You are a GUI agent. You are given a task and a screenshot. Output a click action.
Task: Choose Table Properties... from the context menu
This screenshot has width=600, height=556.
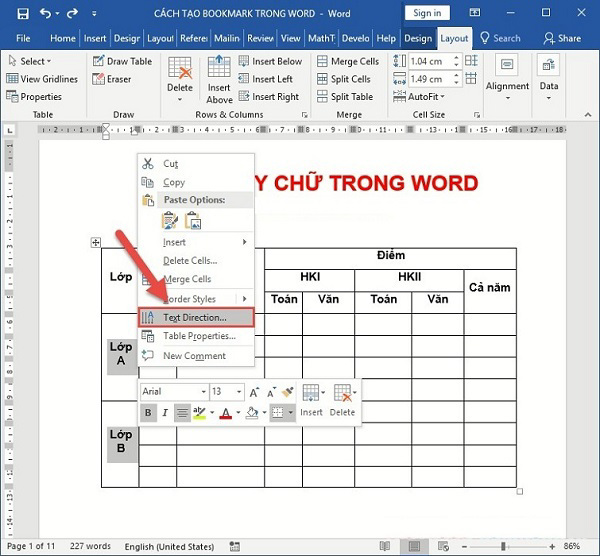coord(196,336)
